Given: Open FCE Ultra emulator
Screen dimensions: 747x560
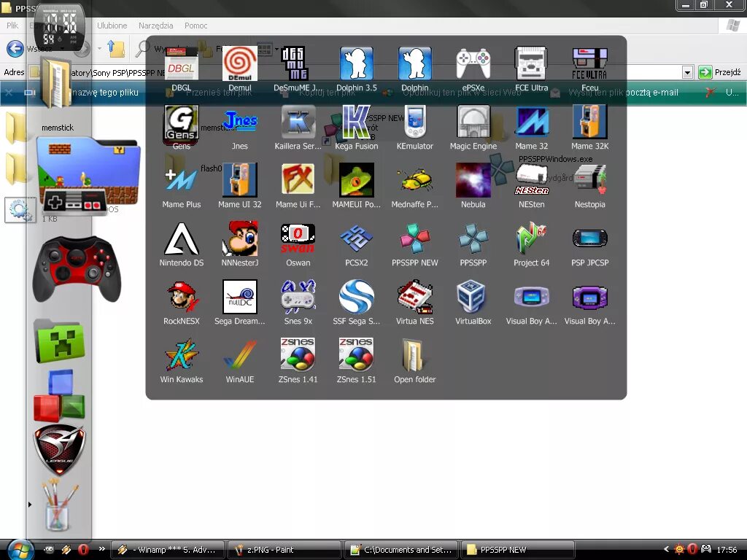Looking at the screenshot, I should 531,64.
